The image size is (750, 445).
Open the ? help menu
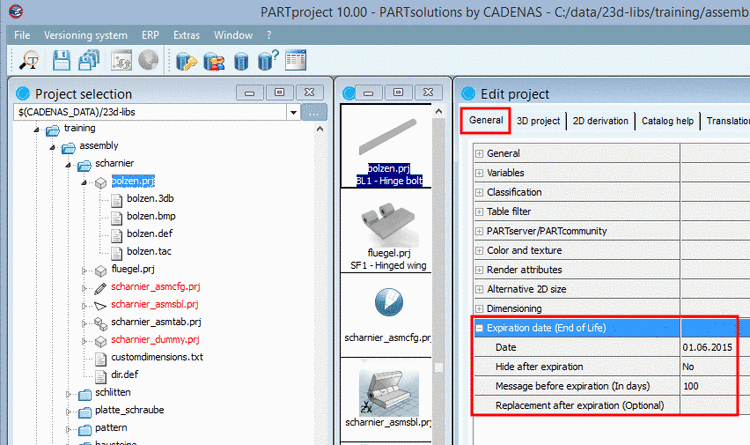tap(269, 35)
